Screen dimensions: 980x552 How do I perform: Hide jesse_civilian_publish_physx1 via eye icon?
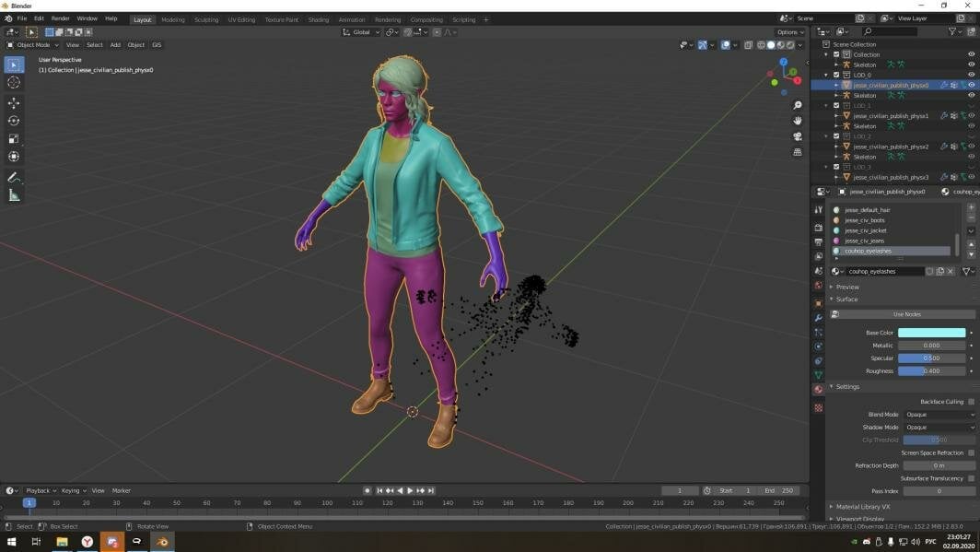[x=971, y=115]
